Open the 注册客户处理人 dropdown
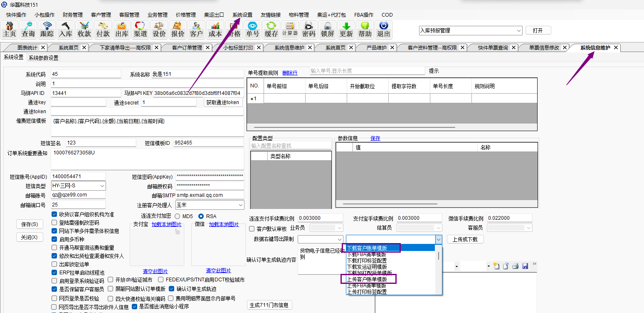Image resolution: width=644 pixels, height=313 pixels. point(240,205)
